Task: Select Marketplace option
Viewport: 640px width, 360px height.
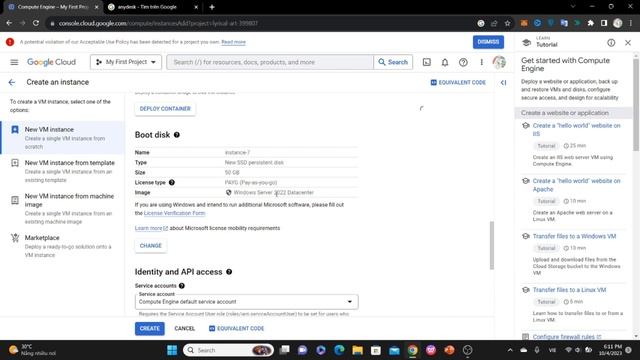Action: 62,246
